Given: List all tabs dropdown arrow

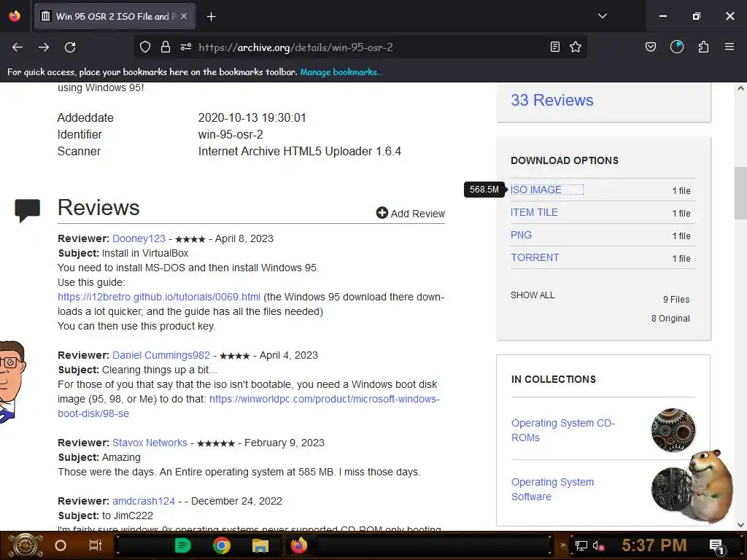Looking at the screenshot, I should click(603, 16).
